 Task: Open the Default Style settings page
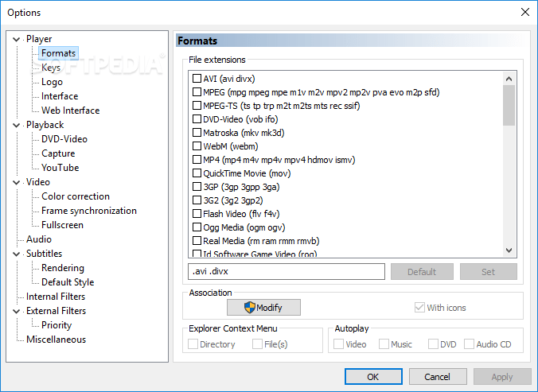(68, 282)
